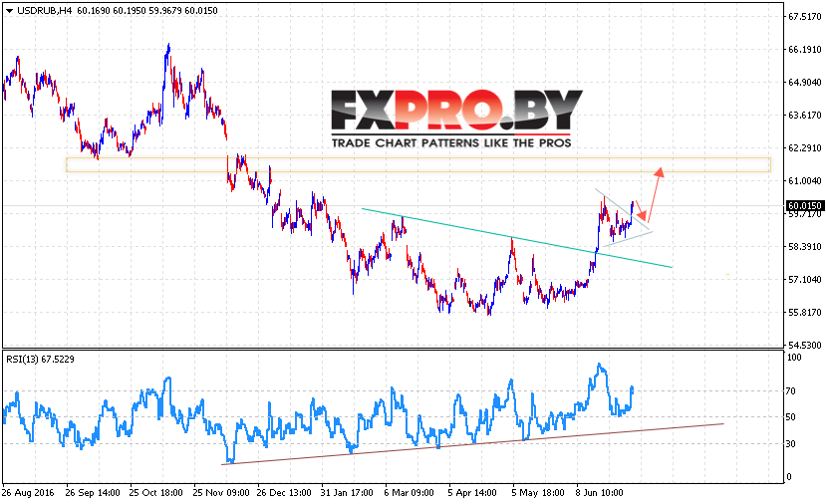Click the RSI 70 level label
The height and width of the screenshot is (504, 826).
coord(791,390)
